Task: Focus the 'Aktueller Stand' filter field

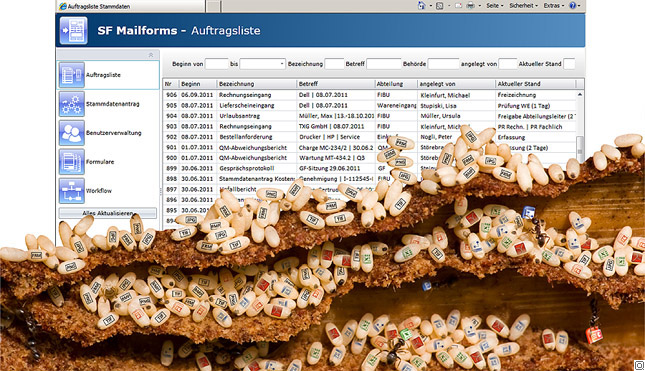Action: pyautogui.click(x=569, y=64)
